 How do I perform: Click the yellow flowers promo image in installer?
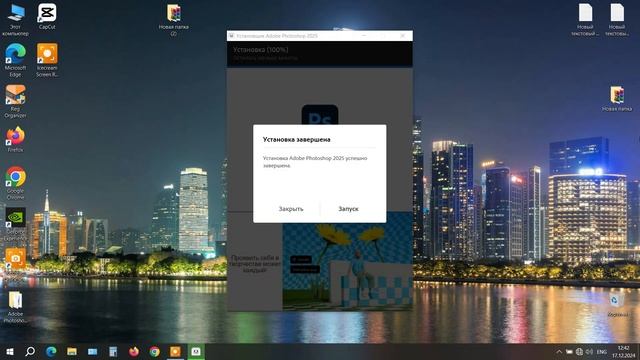pyautogui.click(x=347, y=261)
